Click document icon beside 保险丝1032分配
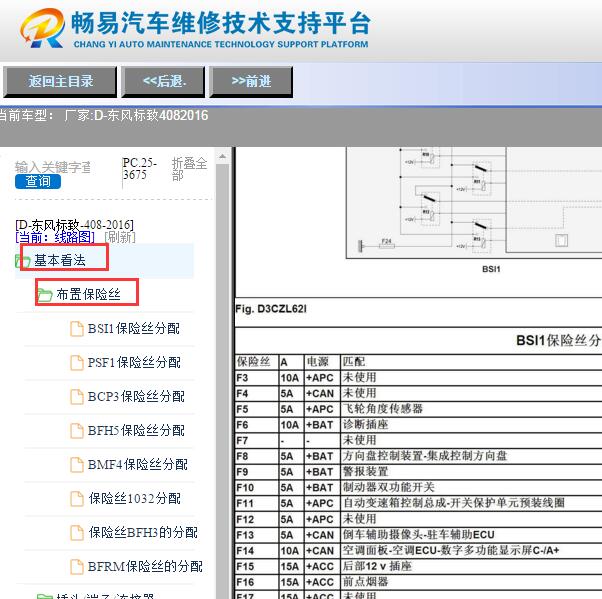The width and height of the screenshot is (602, 599). point(77,499)
